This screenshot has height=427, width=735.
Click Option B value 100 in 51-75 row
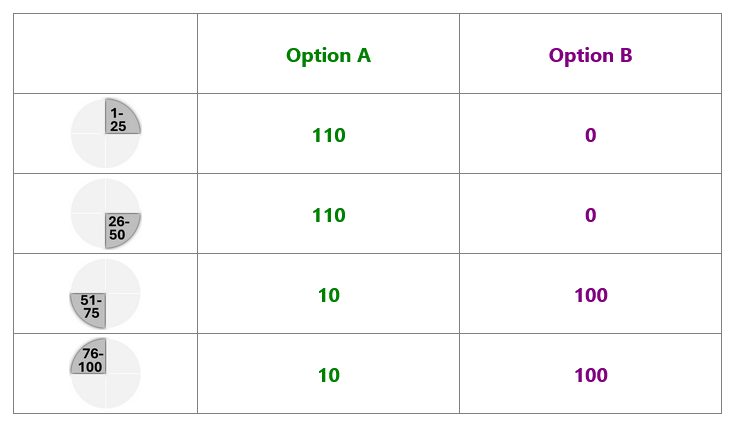tap(591, 295)
